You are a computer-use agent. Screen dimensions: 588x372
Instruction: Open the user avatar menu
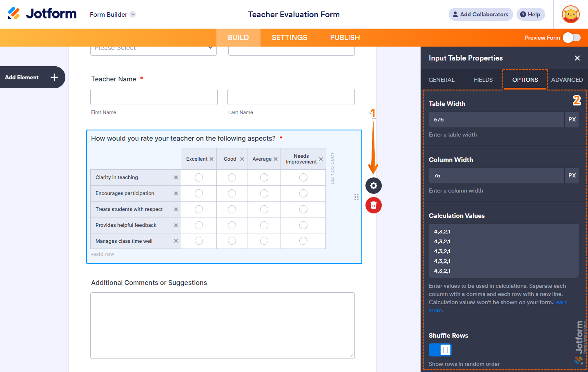(x=570, y=14)
